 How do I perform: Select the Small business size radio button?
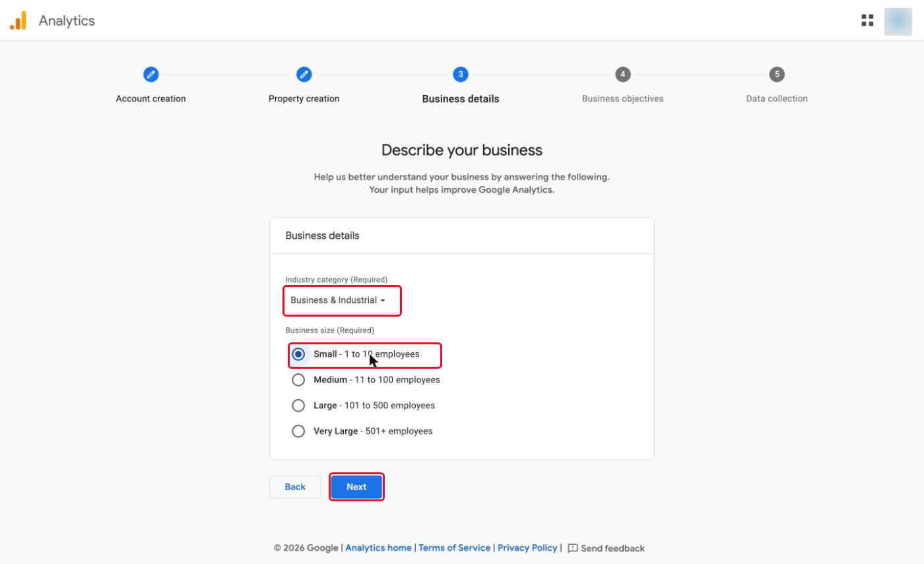(298, 354)
